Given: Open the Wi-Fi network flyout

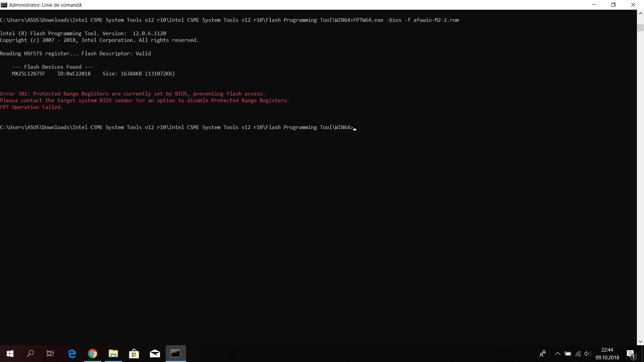Looking at the screenshot, I should [x=578, y=354].
